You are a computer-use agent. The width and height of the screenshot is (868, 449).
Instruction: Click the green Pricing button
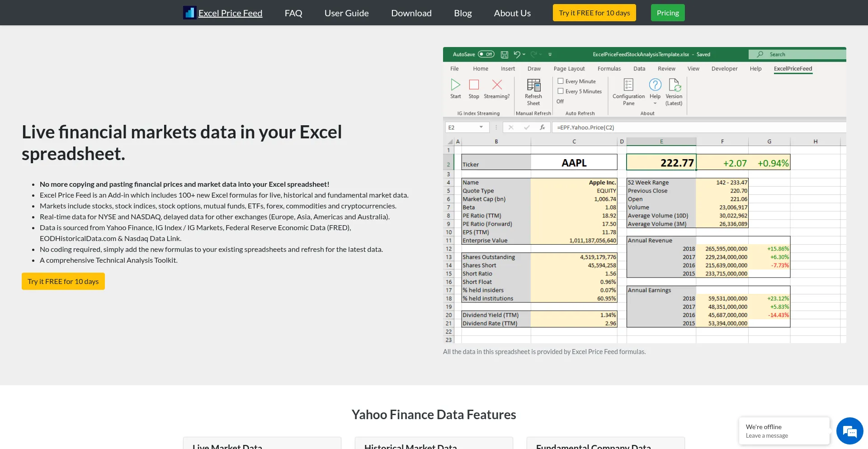pos(668,13)
